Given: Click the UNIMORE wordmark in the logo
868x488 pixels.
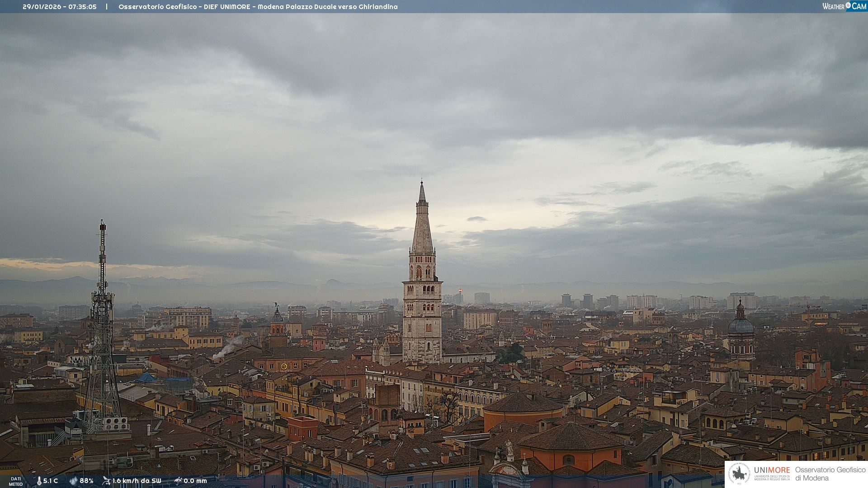Looking at the screenshot, I should click(x=772, y=470).
